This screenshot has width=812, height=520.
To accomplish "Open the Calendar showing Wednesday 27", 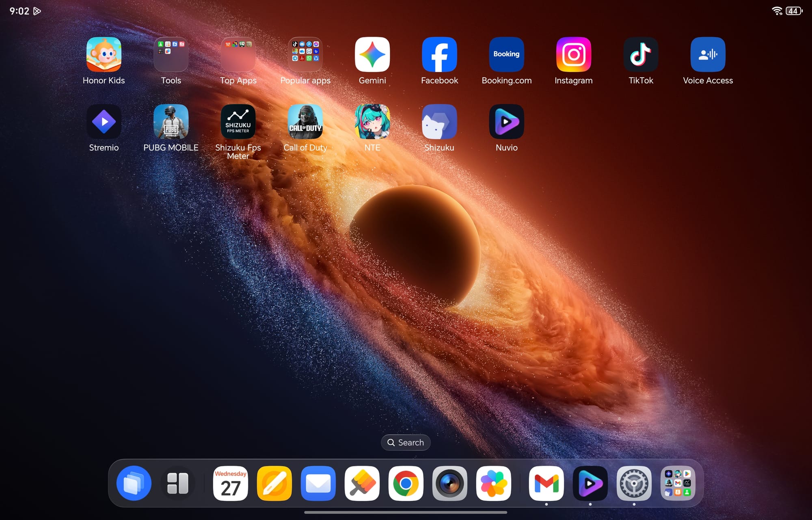I will click(x=231, y=483).
